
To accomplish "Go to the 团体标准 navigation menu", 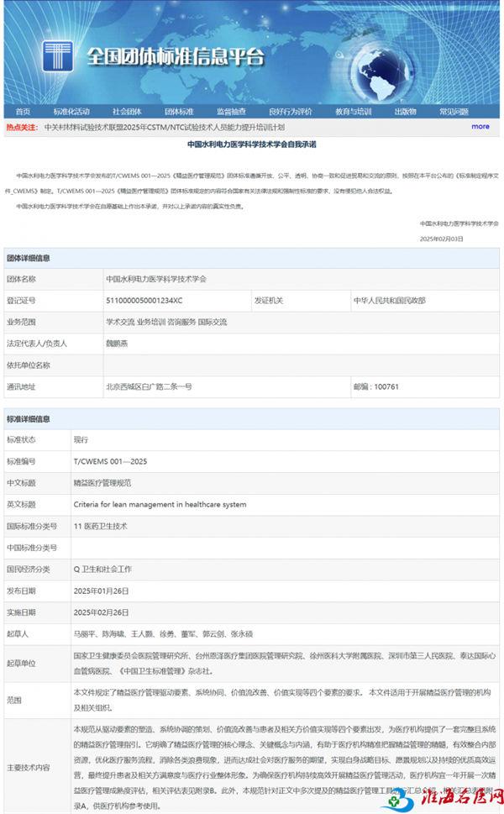I will tap(179, 112).
